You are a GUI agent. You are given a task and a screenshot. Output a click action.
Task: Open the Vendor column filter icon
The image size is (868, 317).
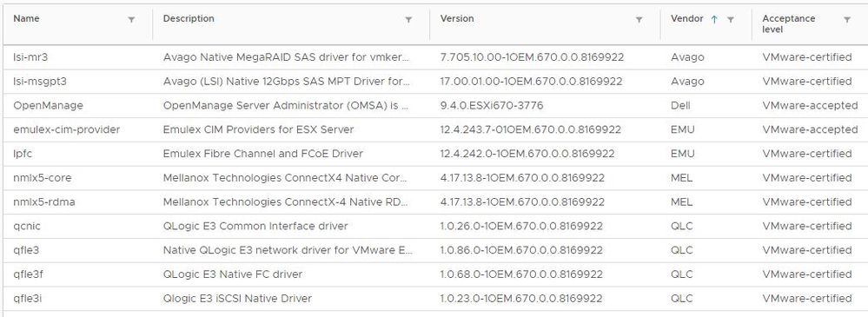point(730,19)
